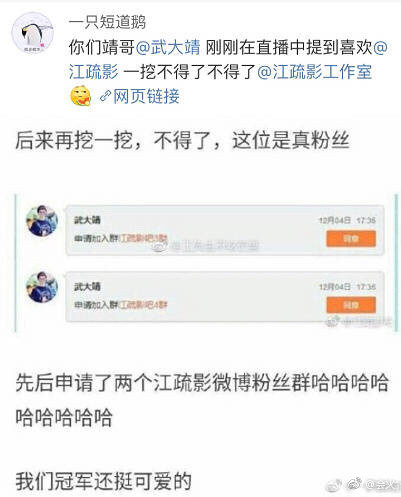
Task: Open the @武大靖 mention link
Action: pos(168,47)
